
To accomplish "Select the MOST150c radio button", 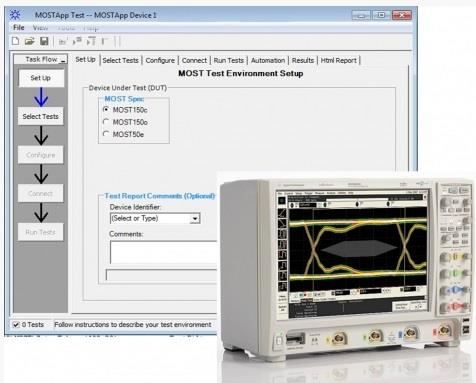I will pos(106,109).
